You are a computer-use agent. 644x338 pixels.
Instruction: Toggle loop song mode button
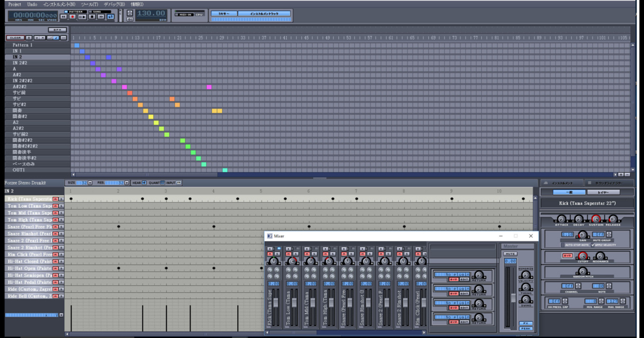click(111, 17)
